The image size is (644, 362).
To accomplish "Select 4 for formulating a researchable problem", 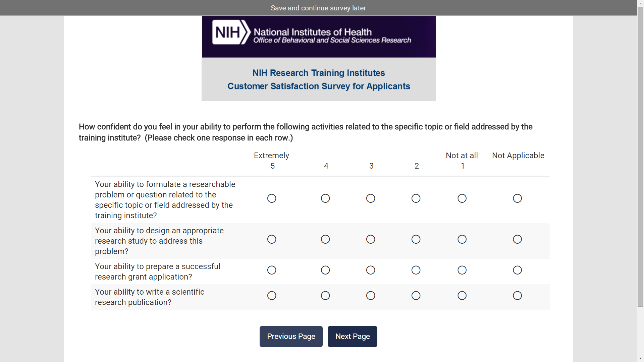I will tap(325, 198).
